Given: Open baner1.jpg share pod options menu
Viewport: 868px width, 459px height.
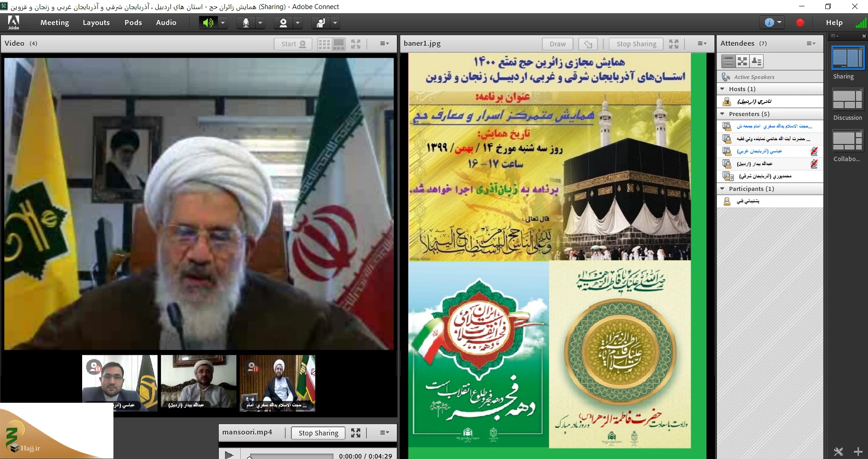Looking at the screenshot, I should click(702, 44).
